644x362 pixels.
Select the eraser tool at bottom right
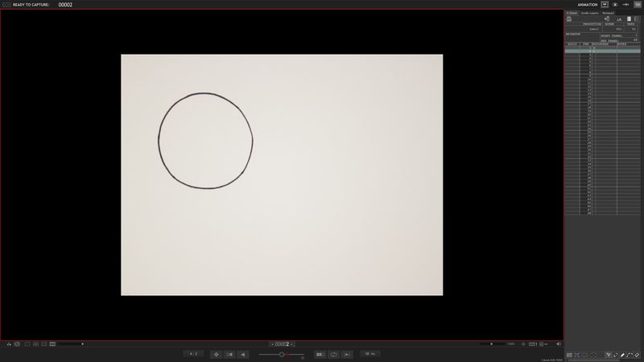[x=637, y=355]
